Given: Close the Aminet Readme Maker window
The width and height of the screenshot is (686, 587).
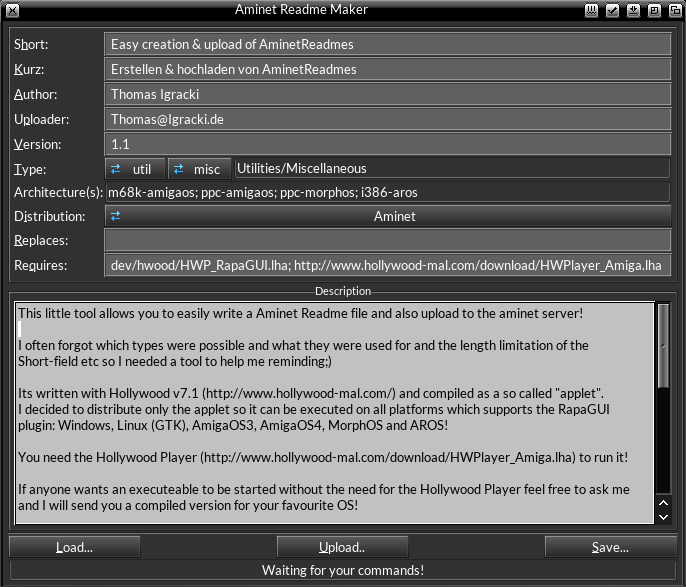Looking at the screenshot, I should coord(12,10).
